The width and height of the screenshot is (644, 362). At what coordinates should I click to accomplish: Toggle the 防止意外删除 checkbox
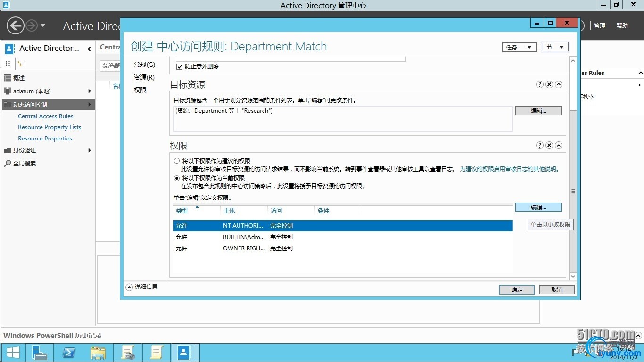[179, 66]
